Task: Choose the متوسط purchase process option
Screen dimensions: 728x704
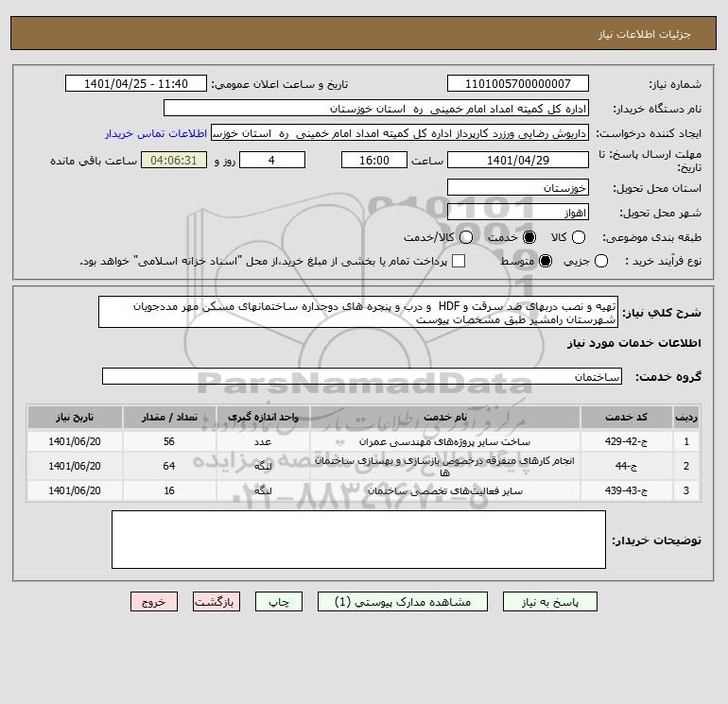Action: [x=546, y=261]
